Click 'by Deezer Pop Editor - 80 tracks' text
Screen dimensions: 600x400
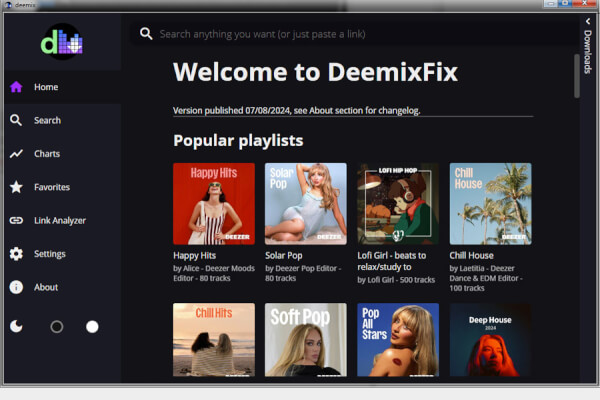click(303, 273)
